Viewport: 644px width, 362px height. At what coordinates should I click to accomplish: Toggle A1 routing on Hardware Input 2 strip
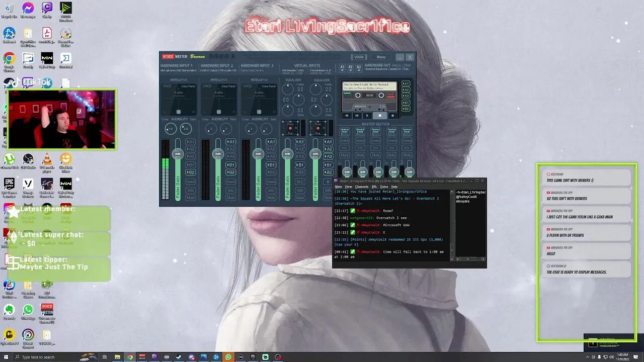(230, 142)
